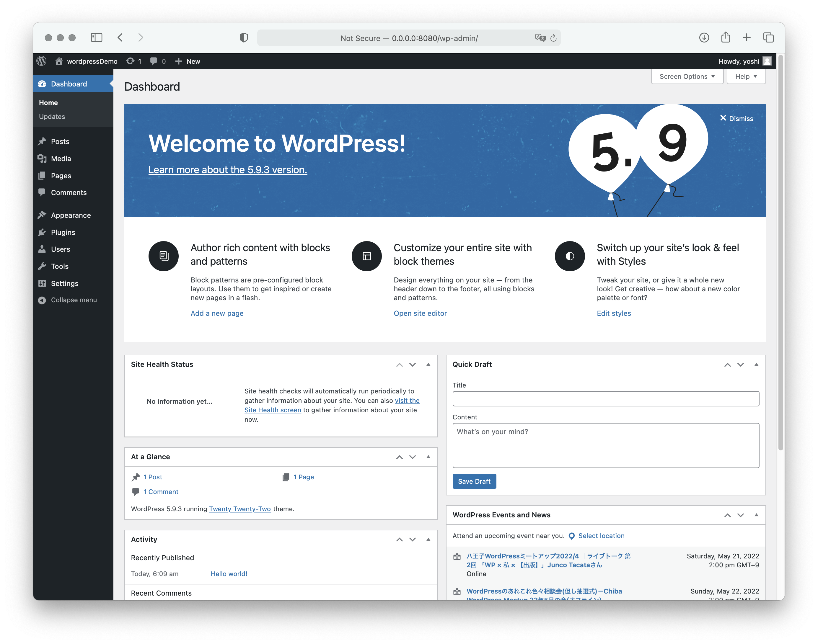Click the Collapse menu arrow icon
Screen dimensions: 818x644
coord(42,300)
